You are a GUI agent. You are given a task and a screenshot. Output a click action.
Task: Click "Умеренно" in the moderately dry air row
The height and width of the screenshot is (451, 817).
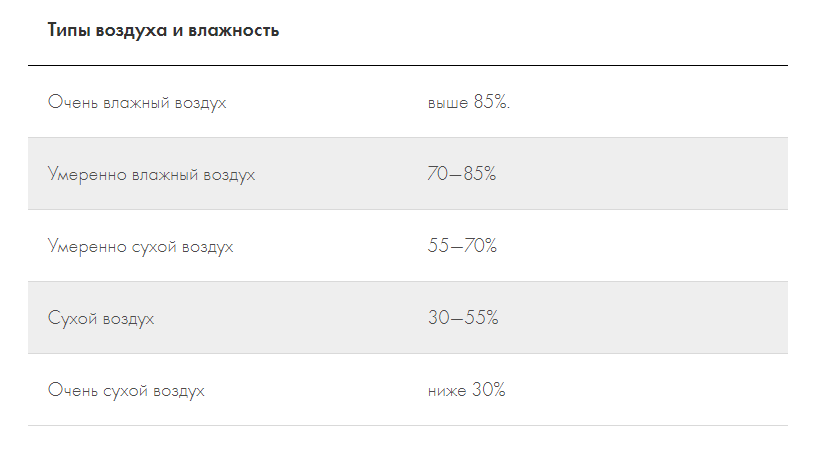click(x=87, y=247)
